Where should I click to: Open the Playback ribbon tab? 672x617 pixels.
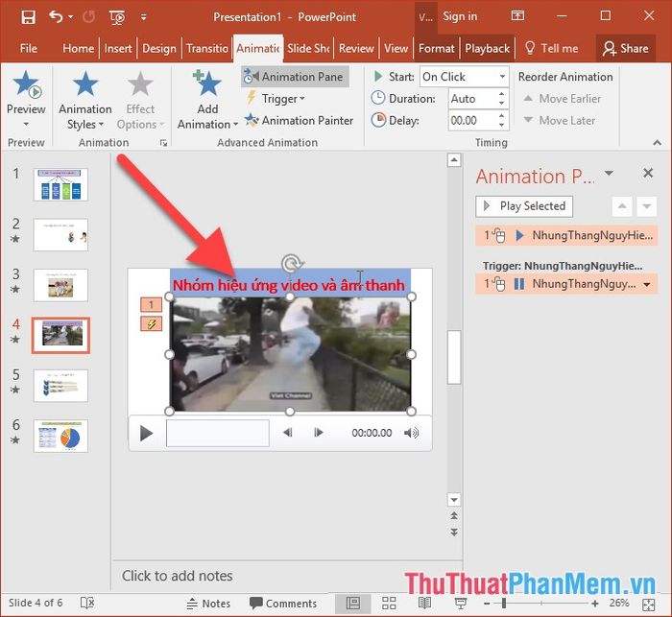pyautogui.click(x=488, y=48)
